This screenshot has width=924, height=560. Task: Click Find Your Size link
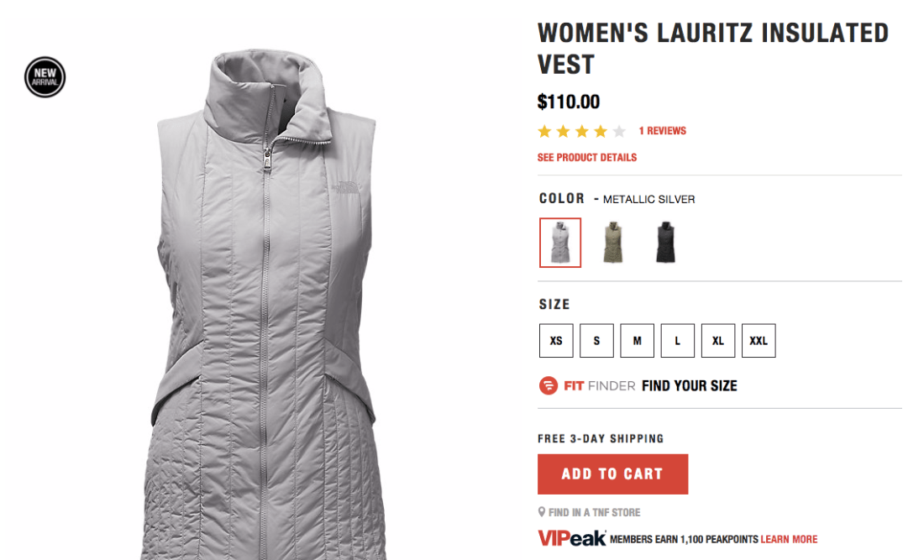click(x=690, y=385)
